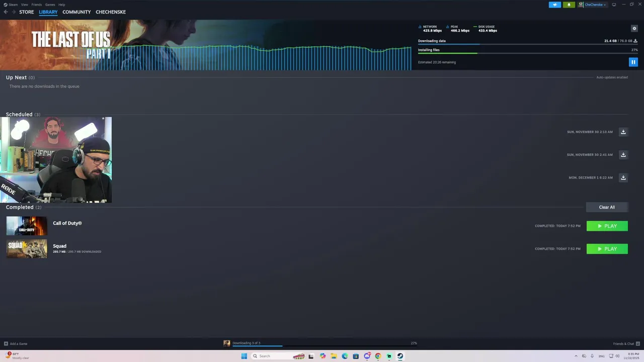Click The Last of Us Part I banner
Image resolution: width=644 pixels, height=362 pixels.
click(206, 45)
